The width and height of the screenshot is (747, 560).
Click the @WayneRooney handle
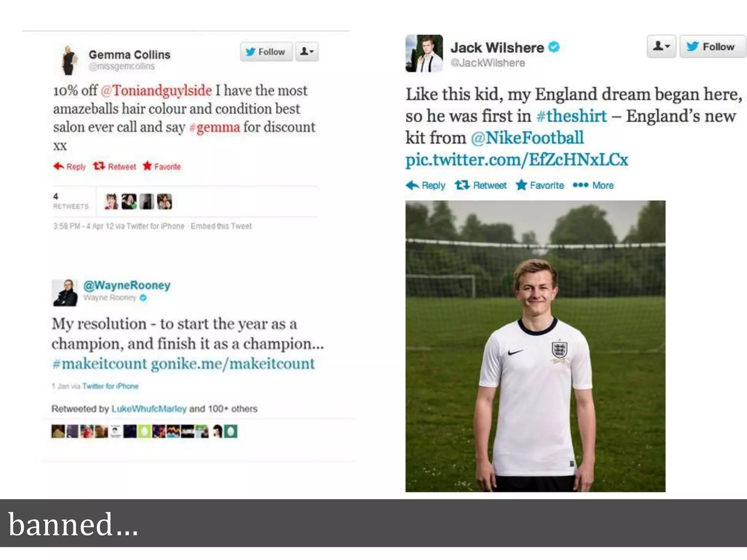click(x=127, y=285)
